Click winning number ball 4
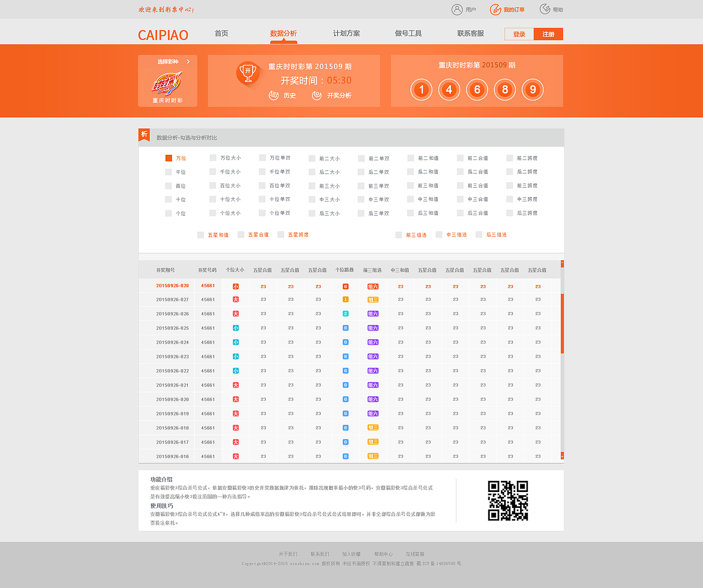Viewport: 703px width, 588px height. click(x=449, y=89)
